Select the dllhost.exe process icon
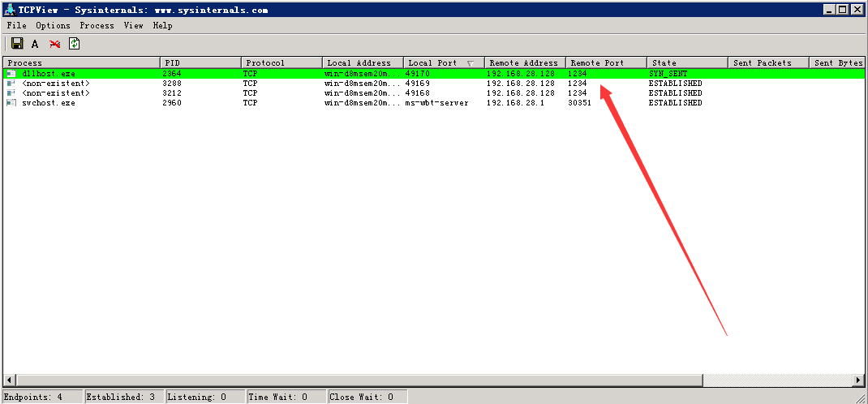Screen dimensions: 868x404 [x=11, y=74]
